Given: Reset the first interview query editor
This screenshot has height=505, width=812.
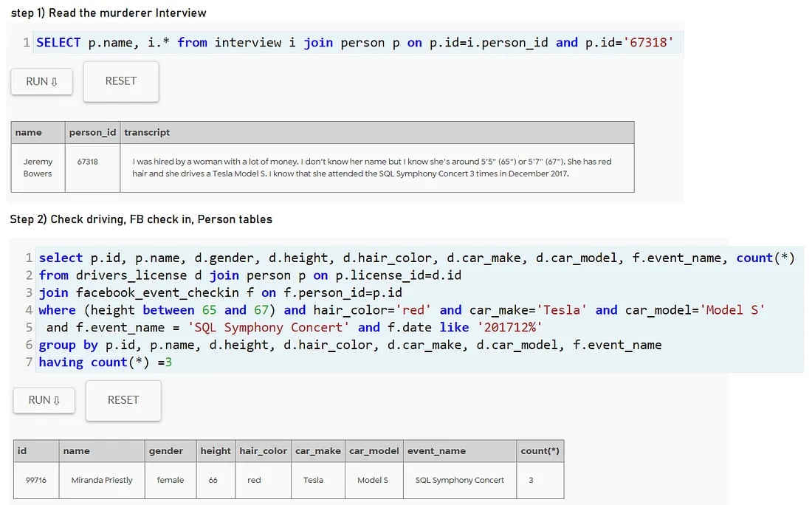Looking at the screenshot, I should (120, 81).
